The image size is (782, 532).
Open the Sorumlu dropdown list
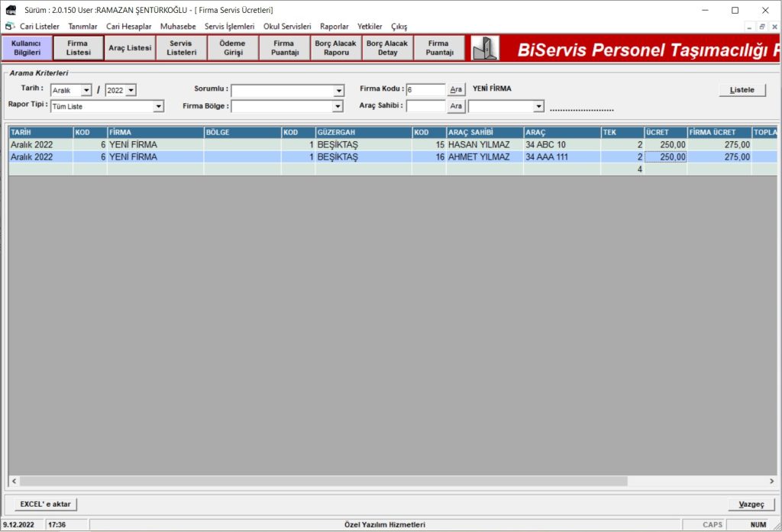tap(338, 90)
